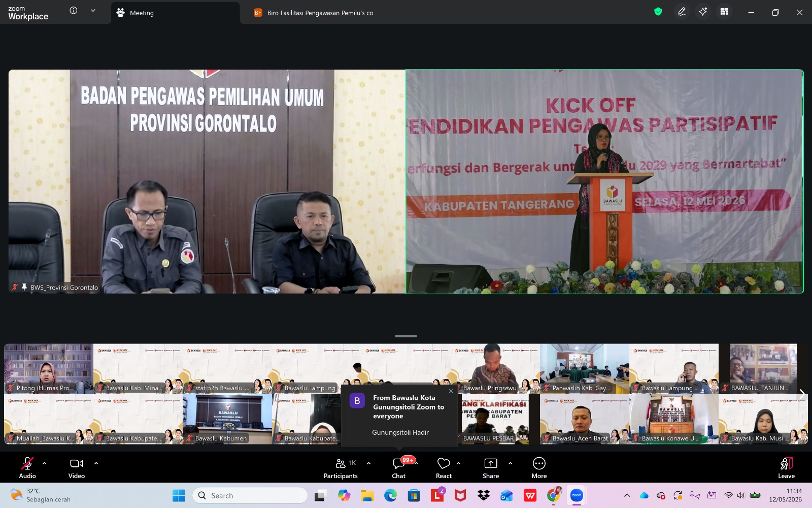Close the Gunungsitoli chat notification popup
The image size is (812, 508).
[x=451, y=391]
